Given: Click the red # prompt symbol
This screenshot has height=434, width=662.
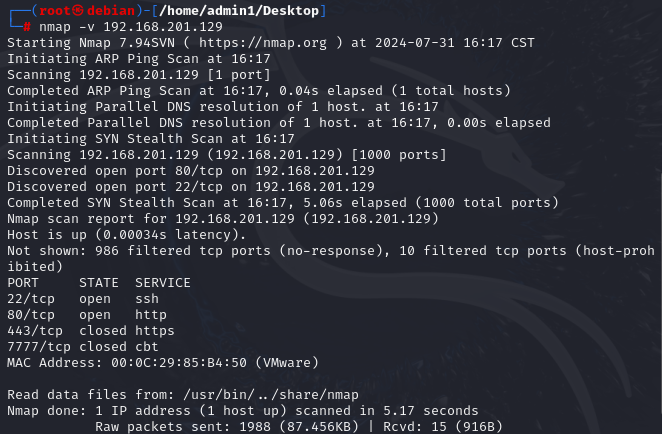Looking at the screenshot, I should 27,25.
